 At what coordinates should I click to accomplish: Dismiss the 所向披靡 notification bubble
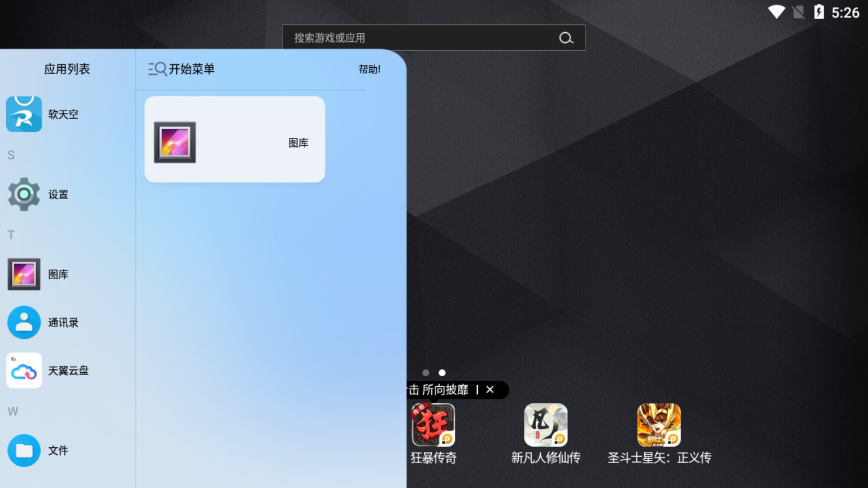point(490,390)
